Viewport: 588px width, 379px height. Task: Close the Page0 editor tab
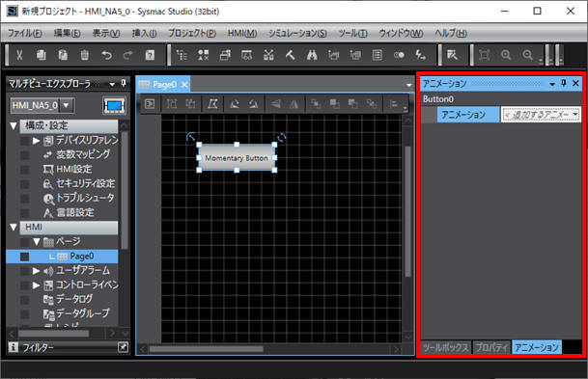point(184,85)
